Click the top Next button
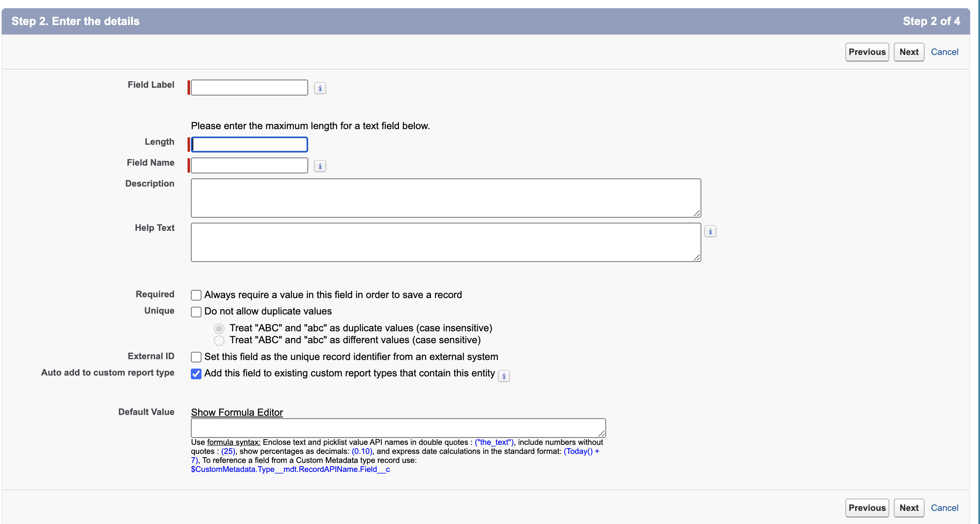 [x=909, y=52]
